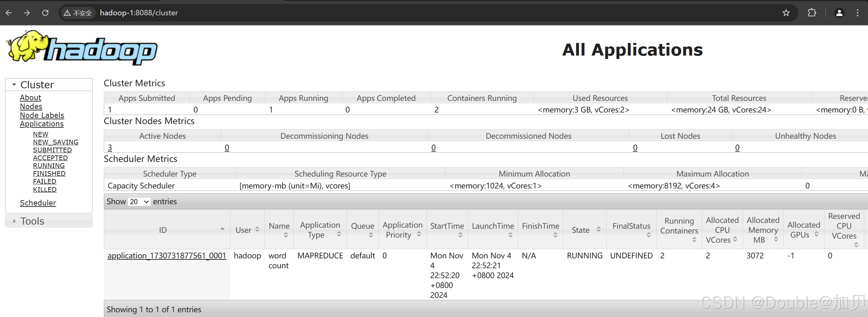The height and width of the screenshot is (317, 868).
Task: Collapse the Cluster sidebar section
Action: 49,85
